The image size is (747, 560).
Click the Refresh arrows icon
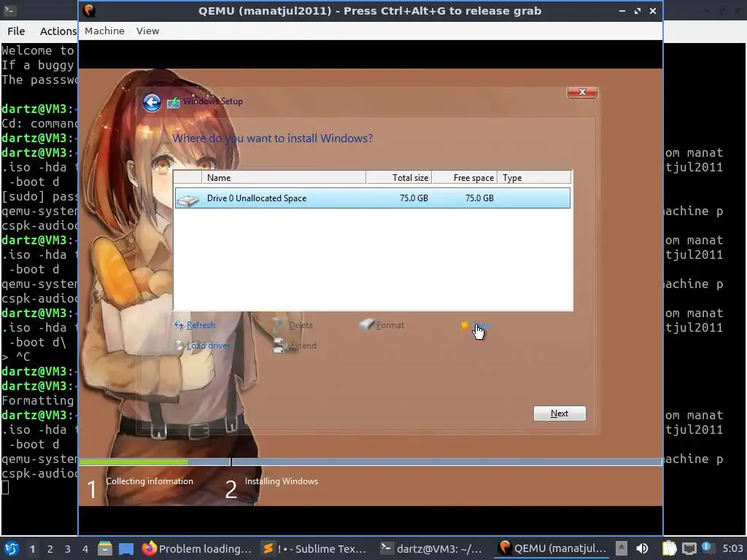tap(179, 325)
